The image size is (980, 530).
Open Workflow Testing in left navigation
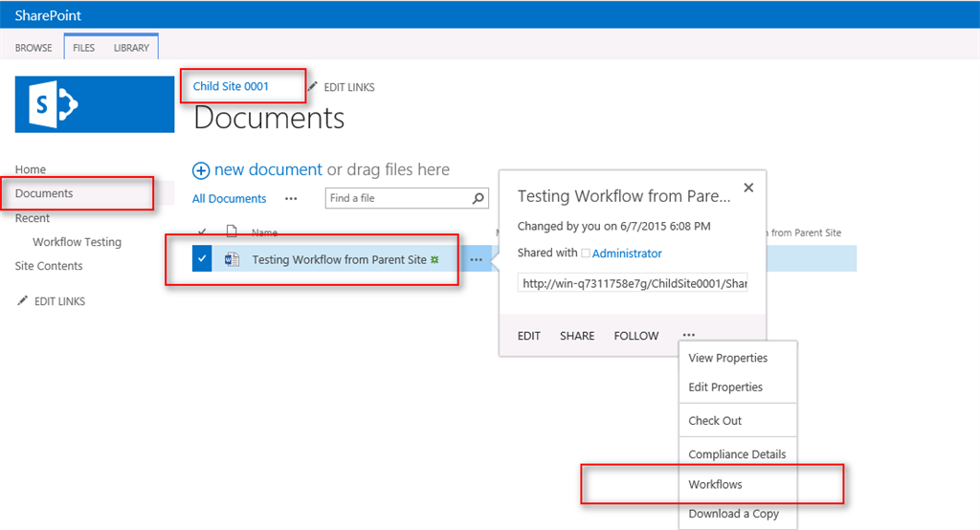tap(77, 242)
